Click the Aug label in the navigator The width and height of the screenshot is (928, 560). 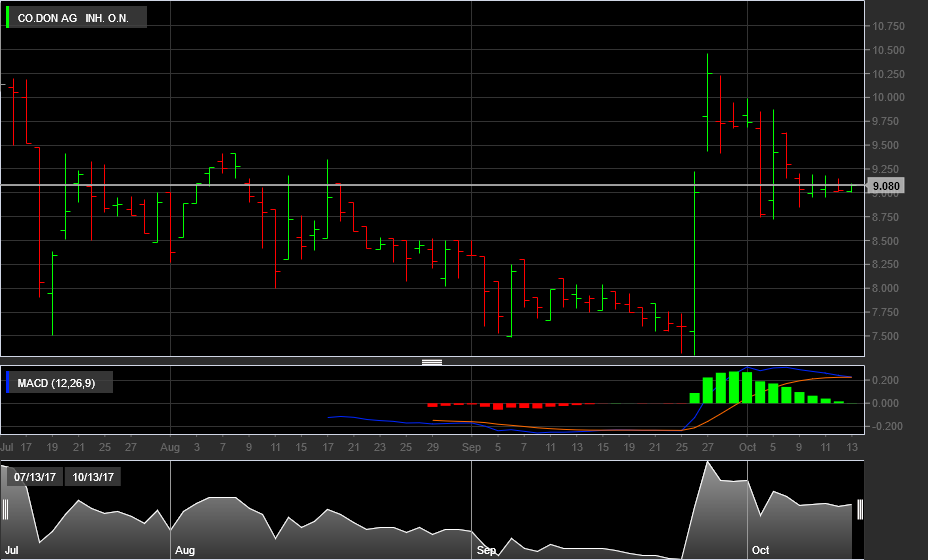pos(185,551)
